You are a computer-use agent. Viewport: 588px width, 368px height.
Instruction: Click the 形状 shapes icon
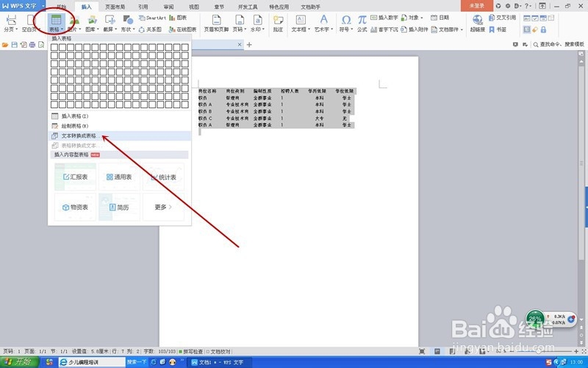point(128,23)
